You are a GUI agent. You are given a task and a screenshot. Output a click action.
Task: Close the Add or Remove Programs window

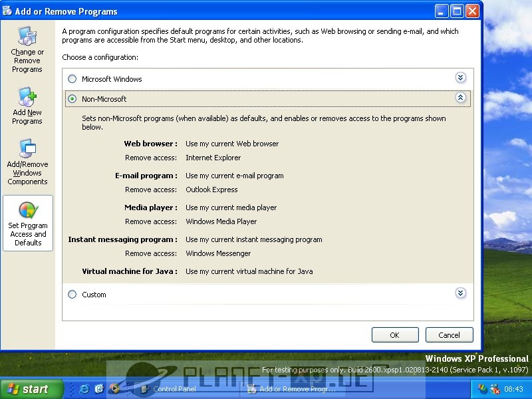pos(472,11)
